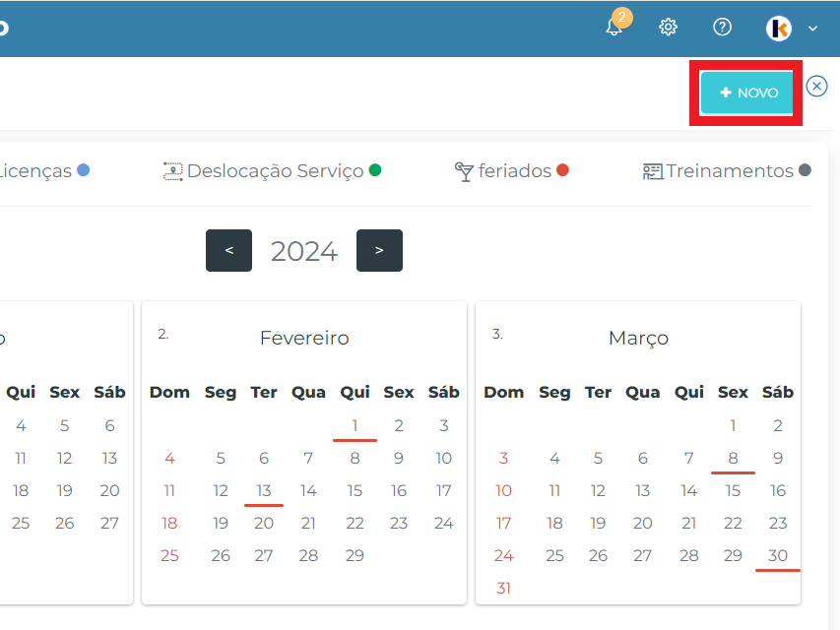Select Sunday March 3
Screen dimensions: 840x630
pyautogui.click(x=503, y=458)
